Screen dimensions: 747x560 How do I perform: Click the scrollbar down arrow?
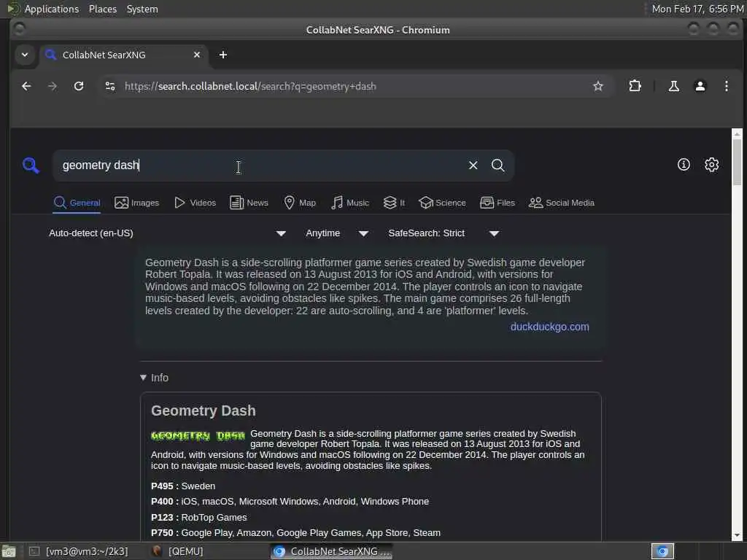pyautogui.click(x=737, y=536)
